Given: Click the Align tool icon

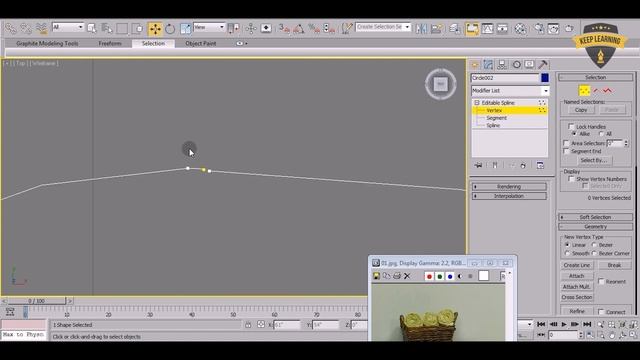Looking at the screenshot, I should pos(436,28).
